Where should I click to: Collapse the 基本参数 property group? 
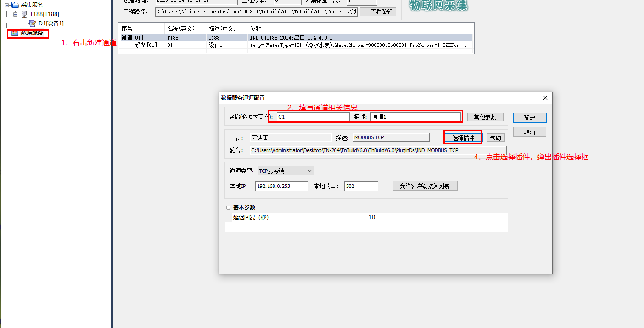(x=228, y=208)
